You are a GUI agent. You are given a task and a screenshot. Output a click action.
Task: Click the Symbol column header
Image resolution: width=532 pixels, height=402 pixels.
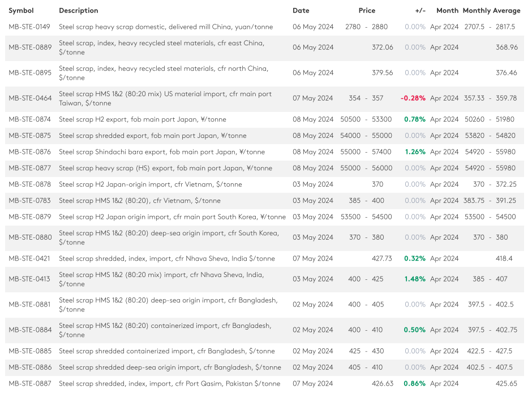coord(21,11)
